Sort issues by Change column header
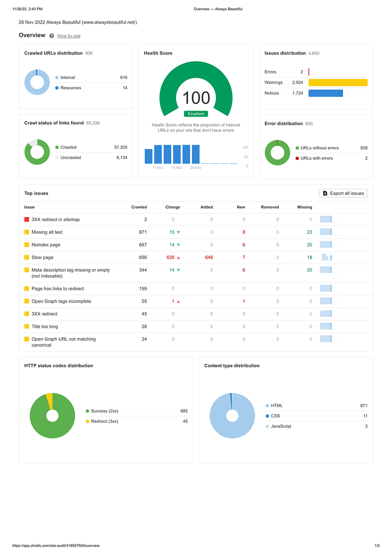Screen dimensions: 392x555 click(173, 207)
